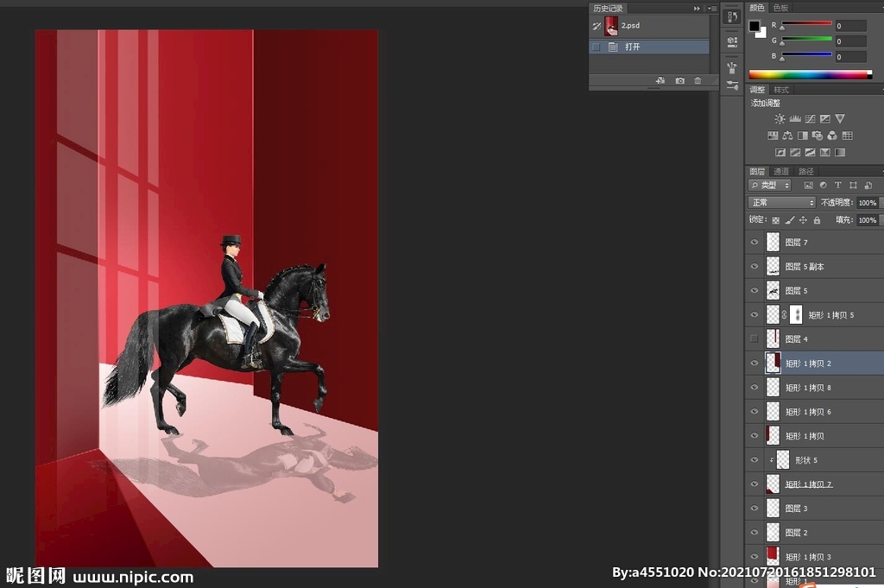
Task: Hide 图层 7 using its eye icon
Action: pyautogui.click(x=755, y=243)
